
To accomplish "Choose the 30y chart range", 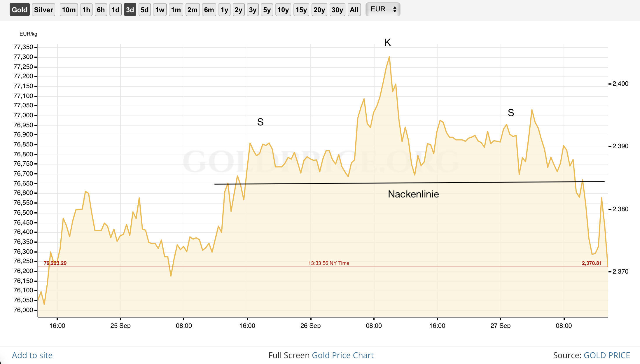I will (x=337, y=10).
